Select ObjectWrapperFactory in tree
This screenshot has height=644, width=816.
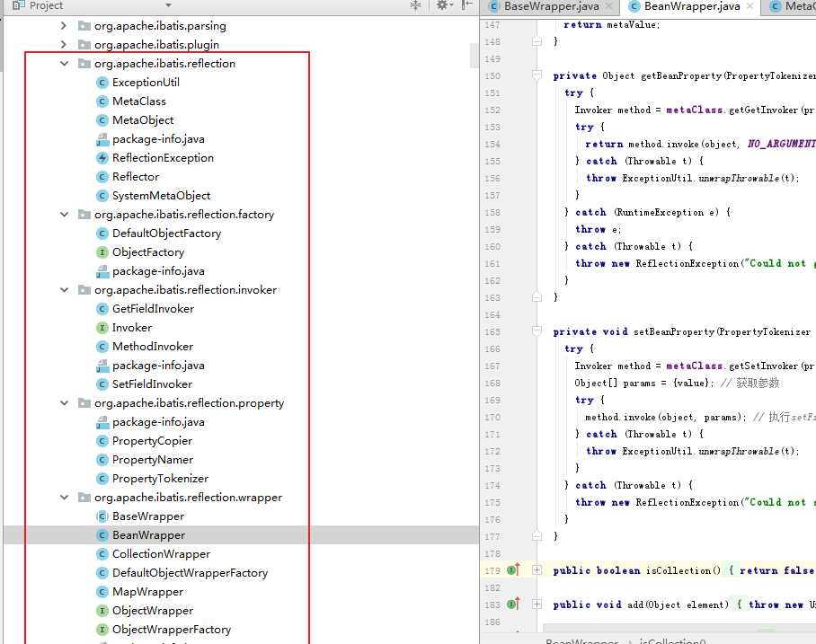(x=172, y=630)
